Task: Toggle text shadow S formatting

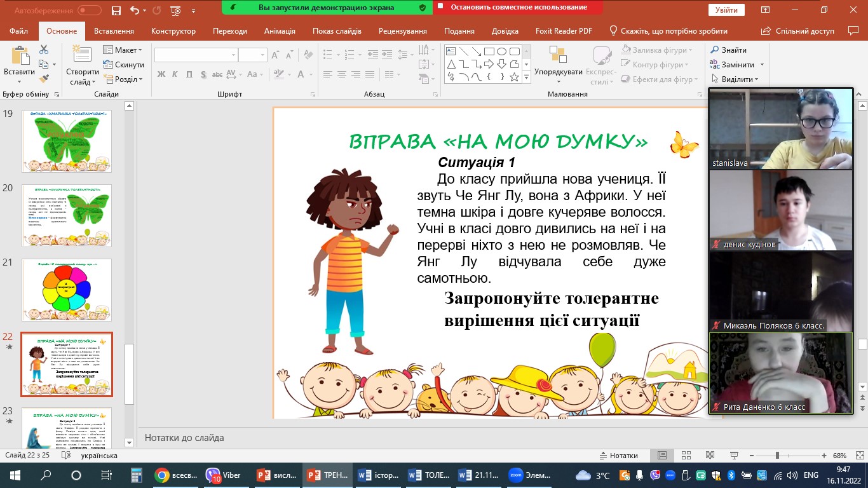Action: point(203,74)
